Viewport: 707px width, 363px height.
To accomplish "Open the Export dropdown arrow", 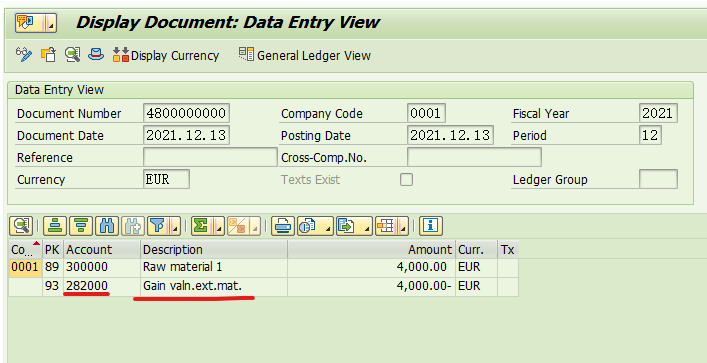I will click(367, 226).
